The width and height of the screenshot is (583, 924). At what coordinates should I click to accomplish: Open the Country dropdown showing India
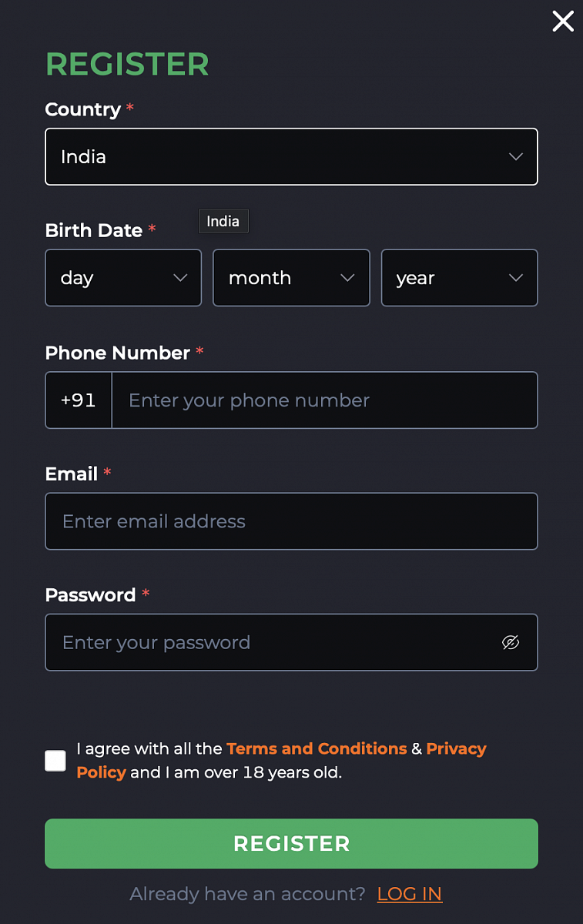tap(291, 157)
